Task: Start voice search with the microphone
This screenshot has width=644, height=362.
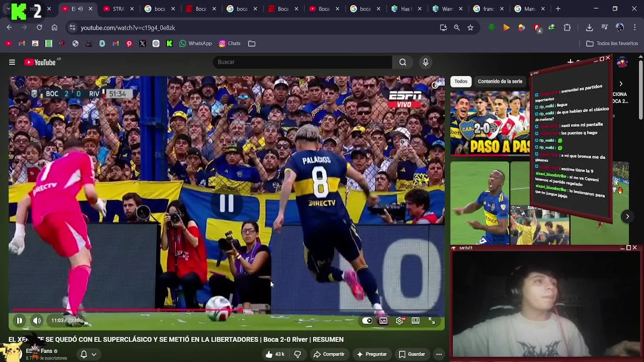Action: point(426,62)
